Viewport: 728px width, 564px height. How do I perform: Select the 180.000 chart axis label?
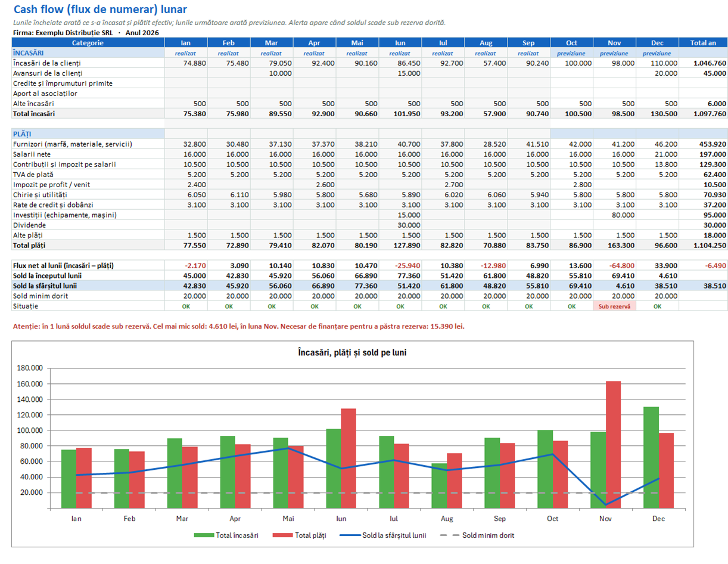click(x=30, y=368)
